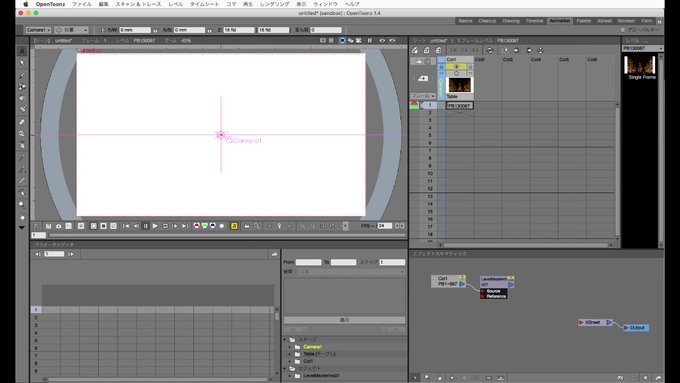Select the Animate tool in the toolbar
680x383 pixels.
pyautogui.click(x=22, y=51)
